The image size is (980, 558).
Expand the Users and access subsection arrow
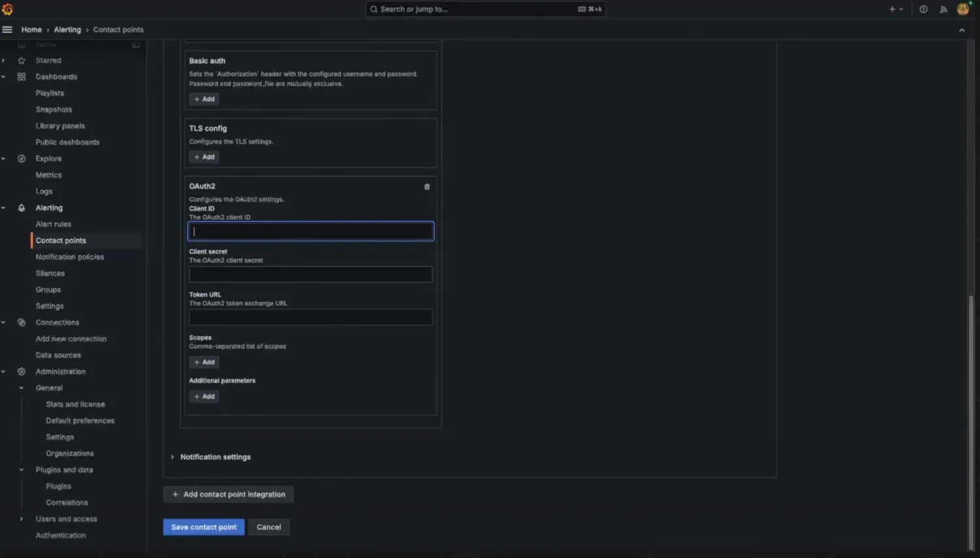[x=22, y=519]
